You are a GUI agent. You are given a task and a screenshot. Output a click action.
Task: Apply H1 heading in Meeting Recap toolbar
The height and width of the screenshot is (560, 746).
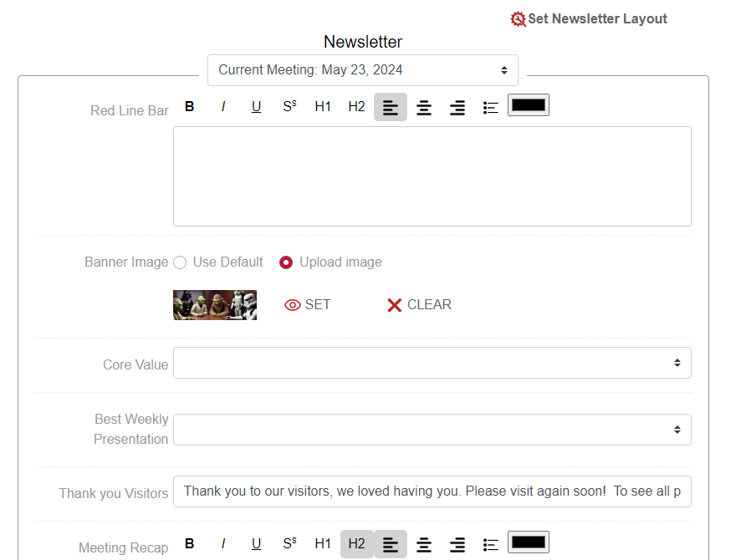click(323, 543)
